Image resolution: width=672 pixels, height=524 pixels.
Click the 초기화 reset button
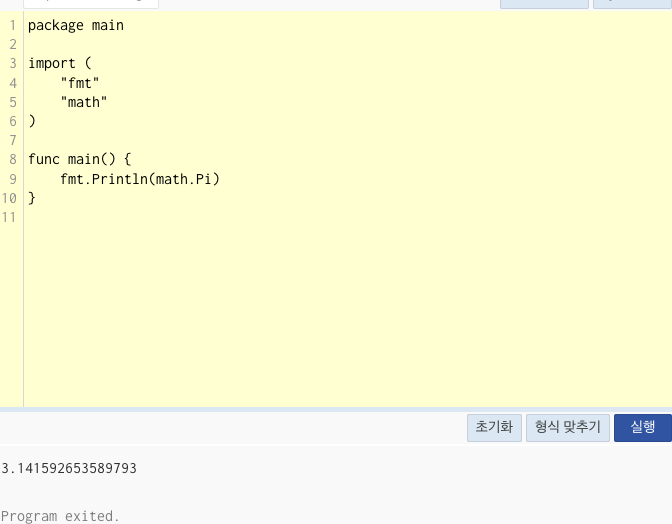click(494, 428)
